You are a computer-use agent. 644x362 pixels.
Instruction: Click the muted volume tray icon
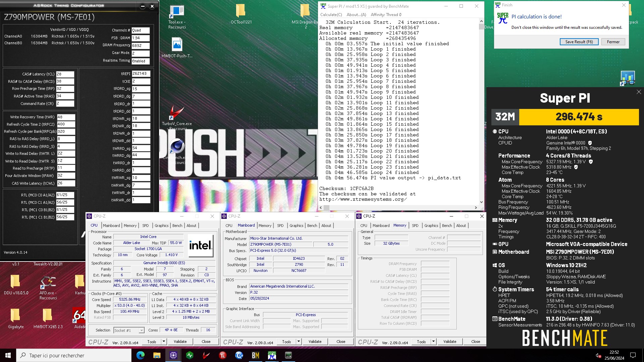click(598, 355)
